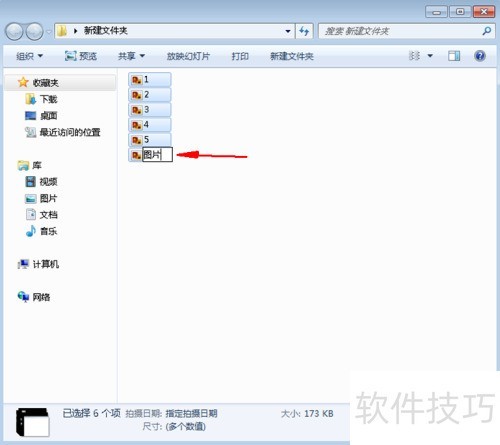This screenshot has height=445, width=500.
Task: Click the blue Help question mark icon
Action: (480, 56)
